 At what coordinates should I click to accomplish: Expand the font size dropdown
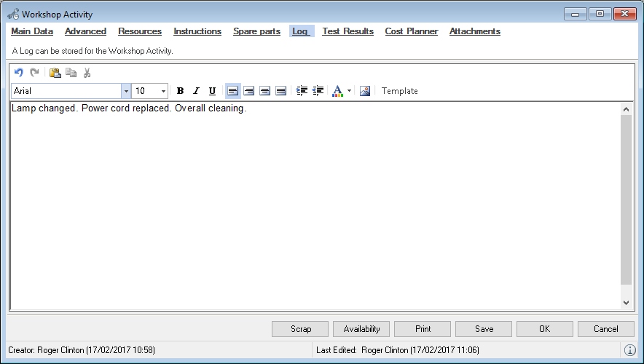[x=162, y=91]
